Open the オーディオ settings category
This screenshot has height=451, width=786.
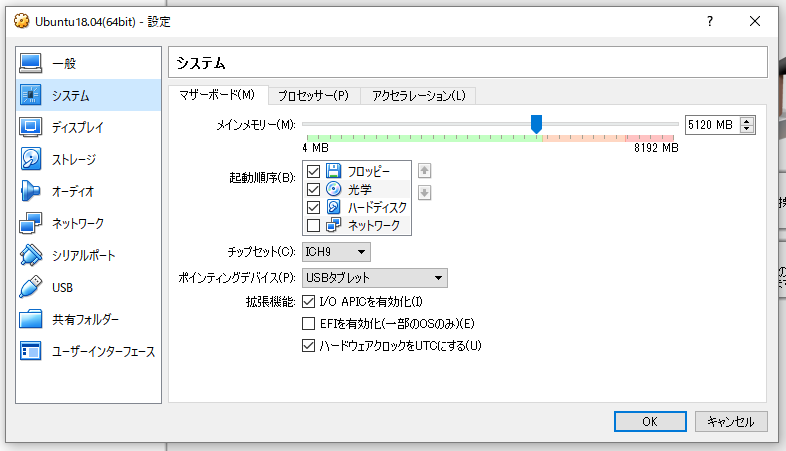pos(88,191)
